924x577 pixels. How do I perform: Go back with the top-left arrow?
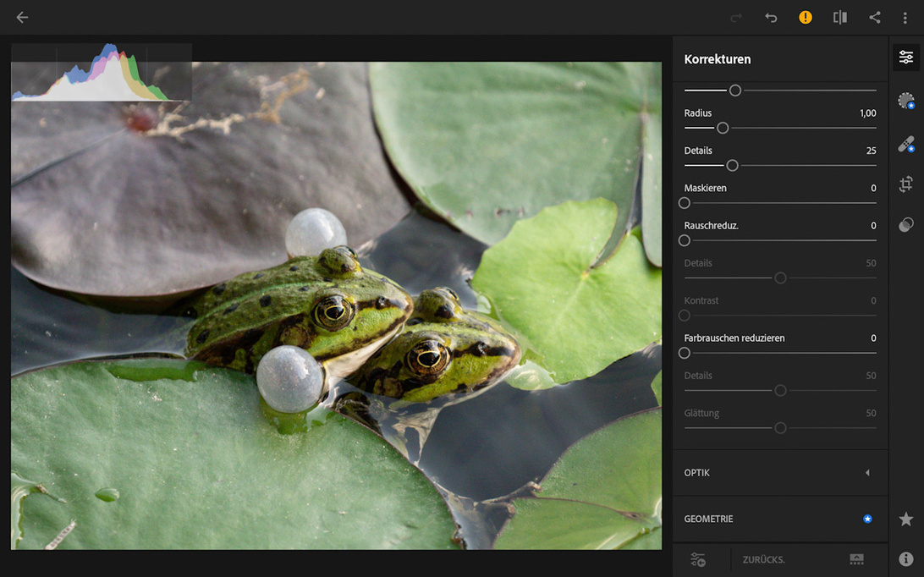pos(22,18)
